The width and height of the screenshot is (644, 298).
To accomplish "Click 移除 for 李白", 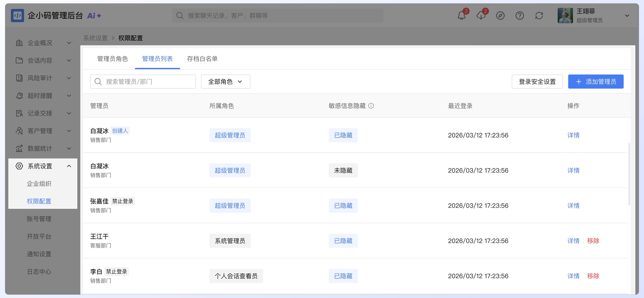I will pos(593,276).
